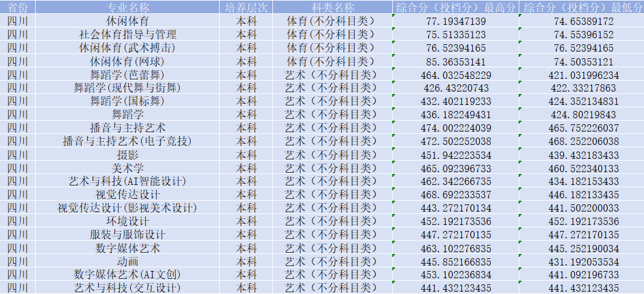Click the value 74.50353121
644x294 pixels.
click(x=582, y=62)
